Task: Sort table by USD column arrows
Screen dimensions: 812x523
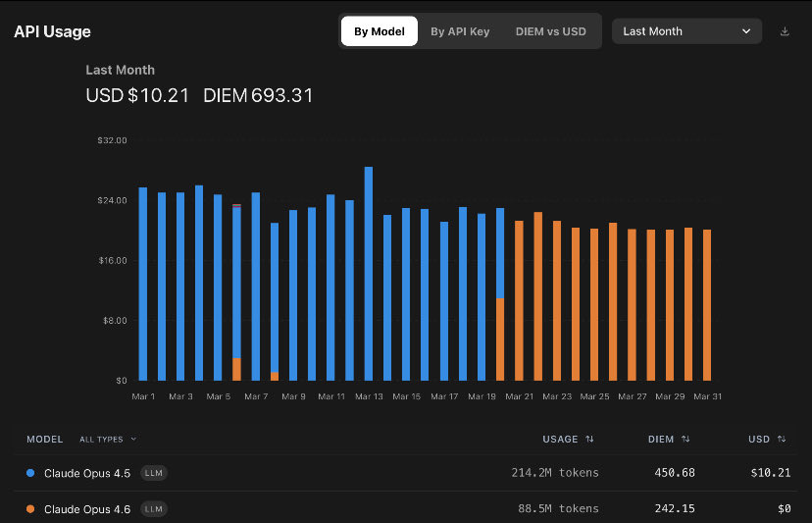Action: click(782, 439)
